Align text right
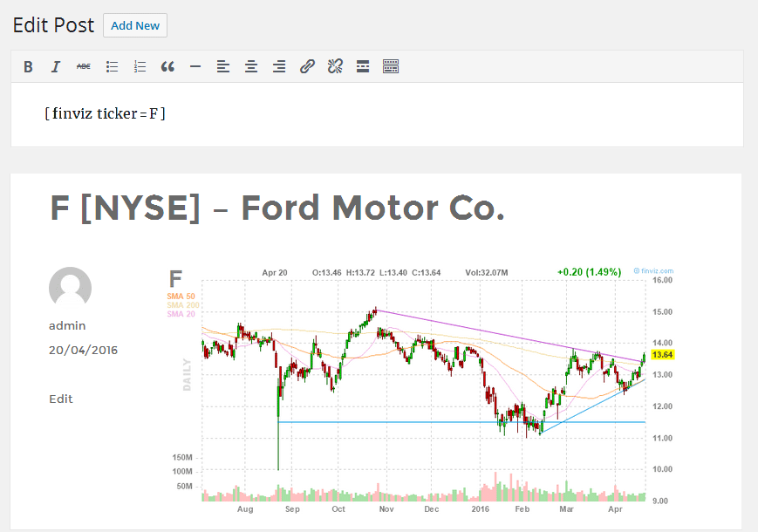Image resolution: width=758 pixels, height=532 pixels. point(279,66)
